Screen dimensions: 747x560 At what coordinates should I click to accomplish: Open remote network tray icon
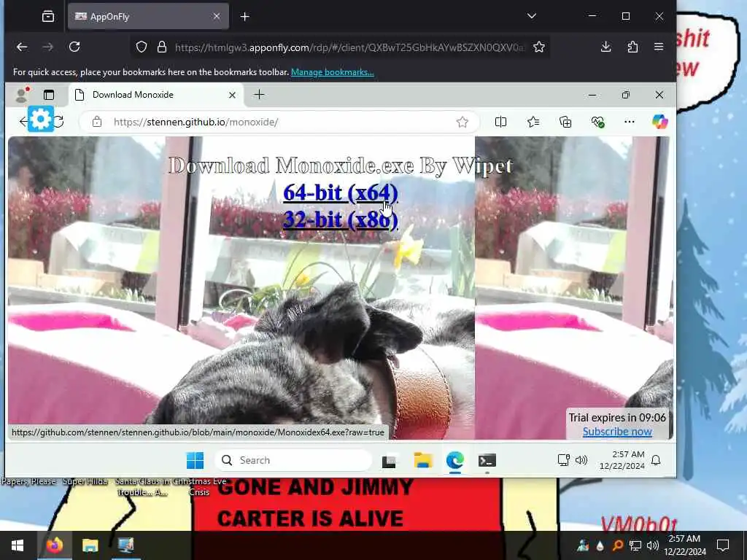coord(564,460)
